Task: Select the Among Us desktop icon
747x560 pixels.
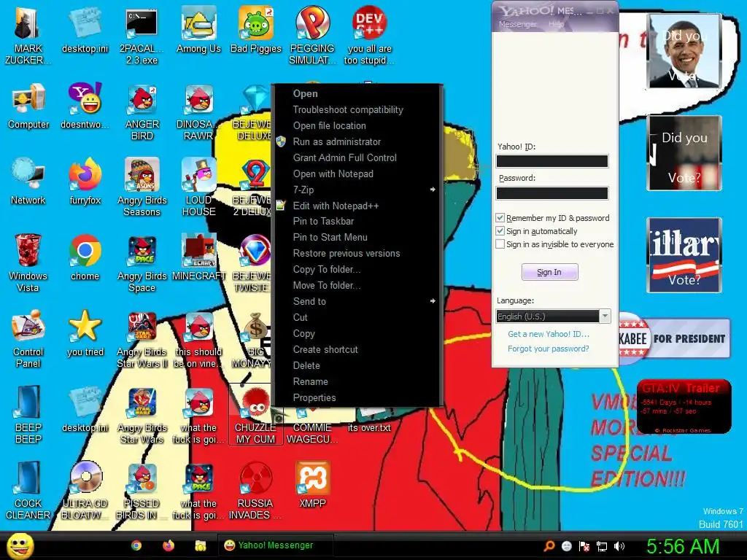Action: (x=198, y=29)
